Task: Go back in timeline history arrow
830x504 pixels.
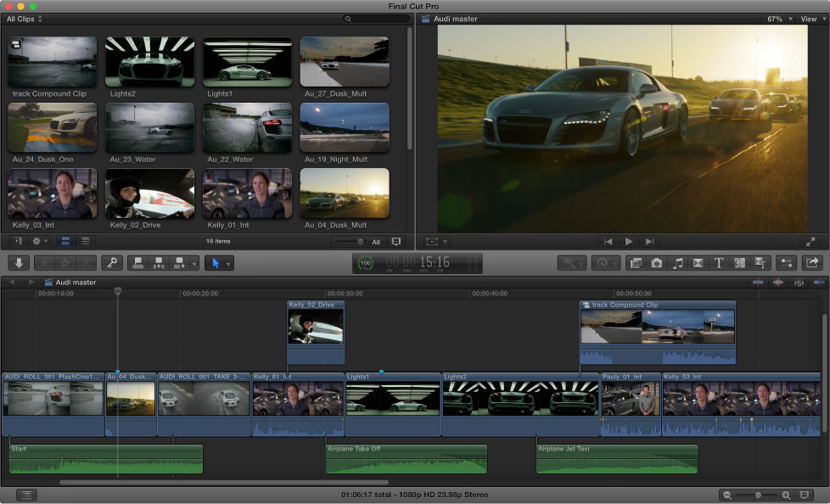Action: [x=12, y=283]
